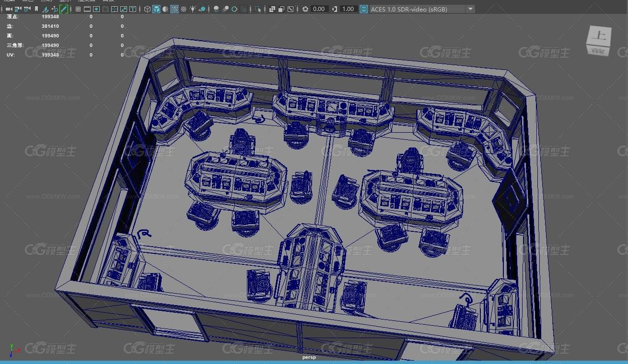The width and height of the screenshot is (628, 364).
Task: Click the UV count value 199348
Action: click(50, 55)
